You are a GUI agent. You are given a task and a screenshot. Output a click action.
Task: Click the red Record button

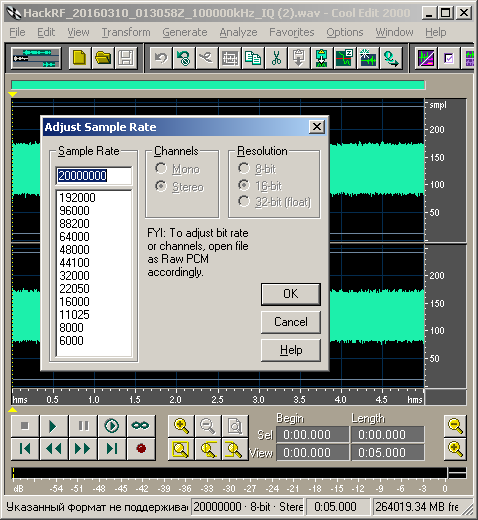point(141,449)
